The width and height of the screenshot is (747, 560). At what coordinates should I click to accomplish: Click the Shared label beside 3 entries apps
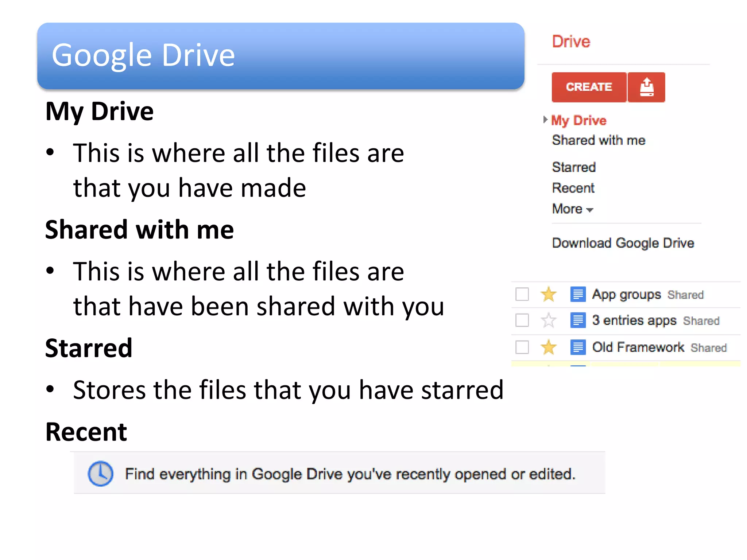(701, 321)
